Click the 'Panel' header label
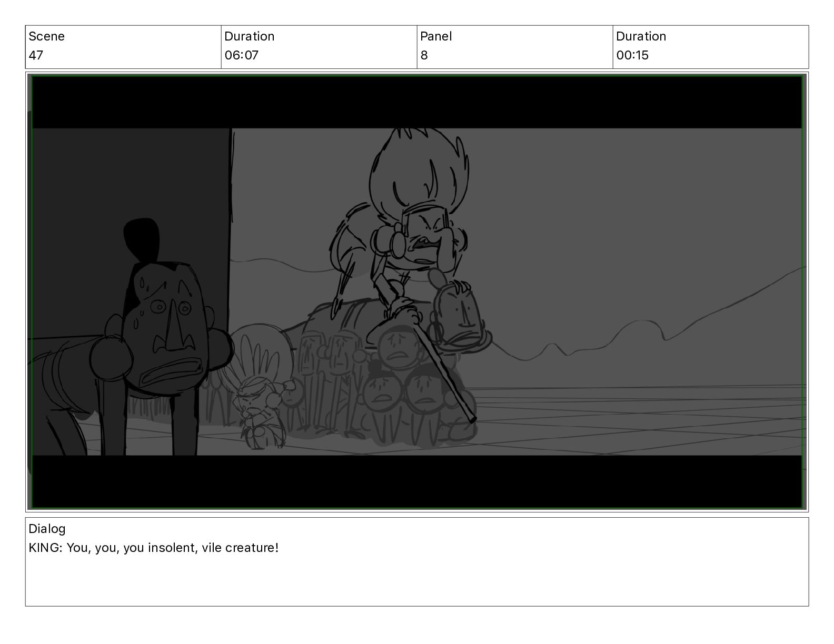 [436, 36]
